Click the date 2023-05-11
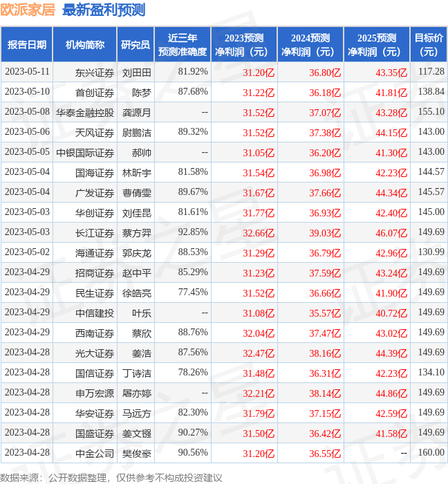The width and height of the screenshot is (448, 484). pyautogui.click(x=27, y=72)
